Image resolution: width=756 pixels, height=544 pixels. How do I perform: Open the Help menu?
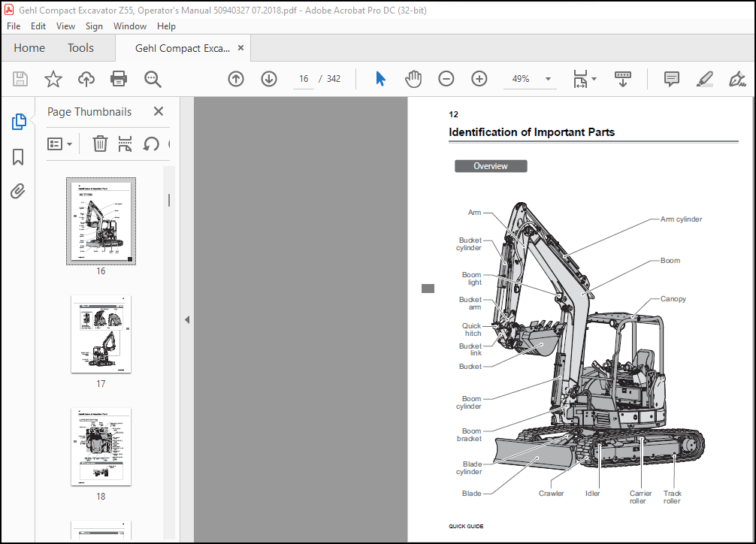click(166, 26)
